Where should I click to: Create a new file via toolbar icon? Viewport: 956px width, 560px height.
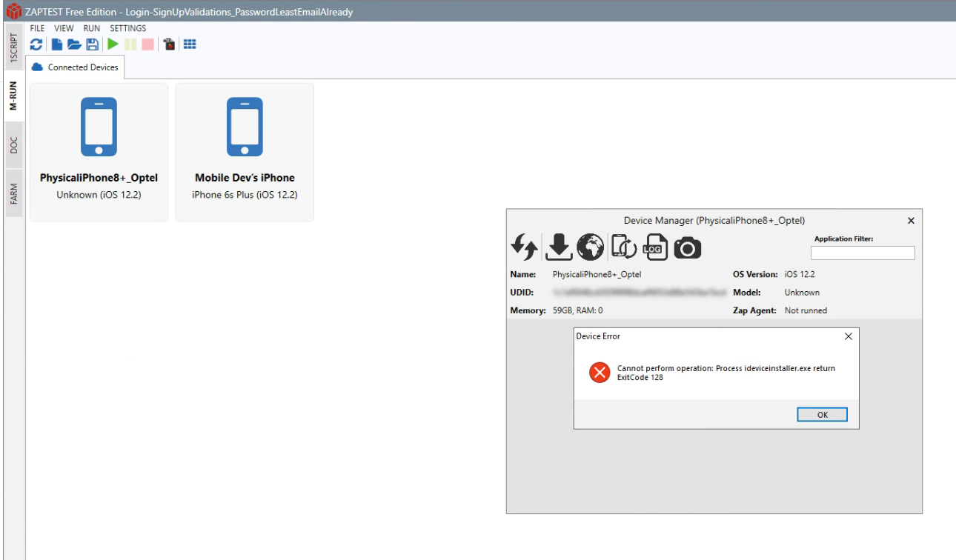point(56,44)
